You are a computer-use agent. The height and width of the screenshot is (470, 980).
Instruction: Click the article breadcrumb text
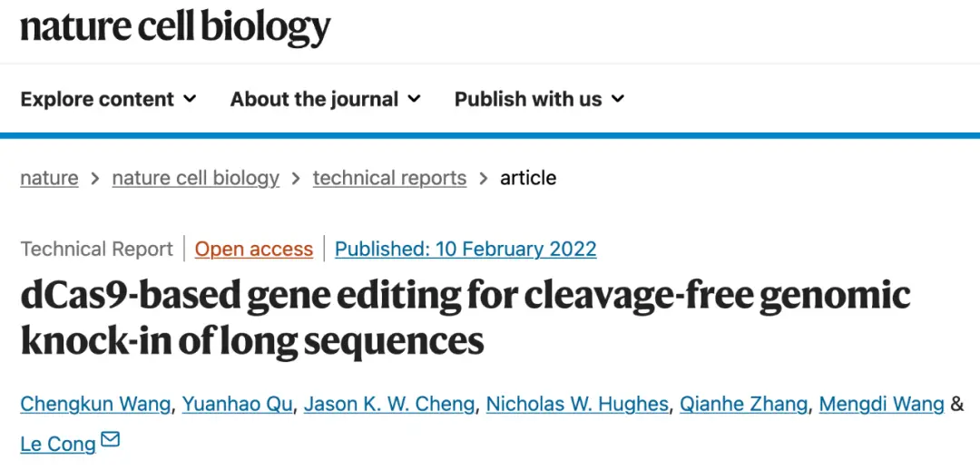point(528,178)
